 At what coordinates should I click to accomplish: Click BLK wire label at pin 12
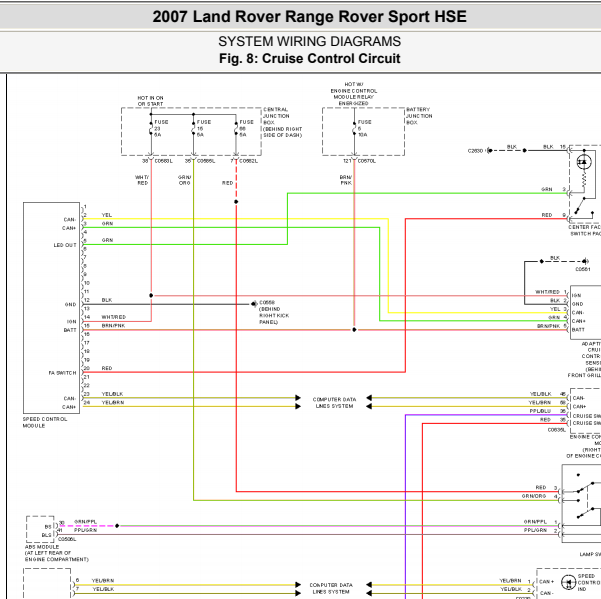click(x=107, y=300)
